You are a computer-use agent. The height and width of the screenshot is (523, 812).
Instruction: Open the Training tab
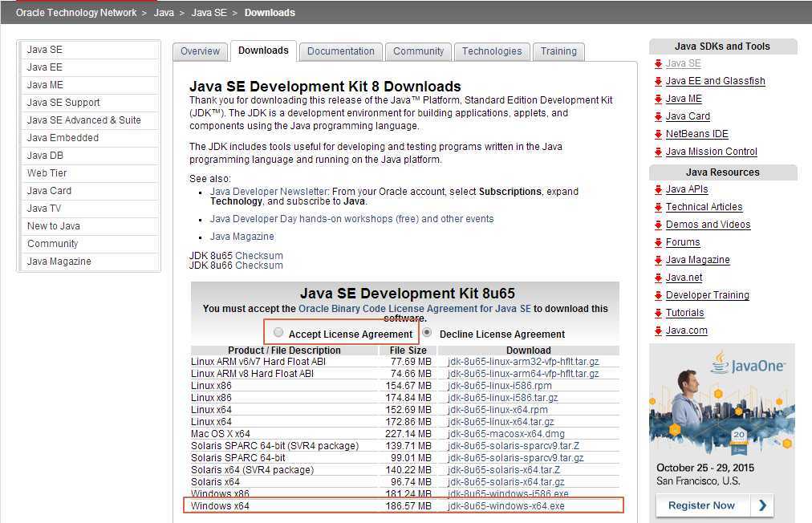[x=558, y=51]
